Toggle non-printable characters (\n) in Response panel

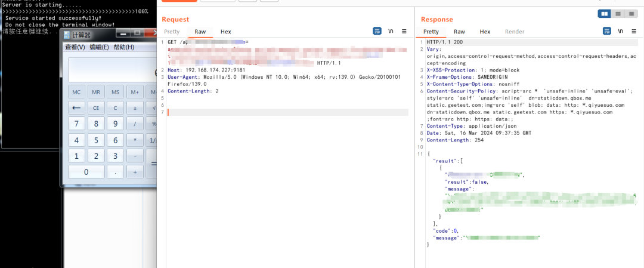(621, 31)
